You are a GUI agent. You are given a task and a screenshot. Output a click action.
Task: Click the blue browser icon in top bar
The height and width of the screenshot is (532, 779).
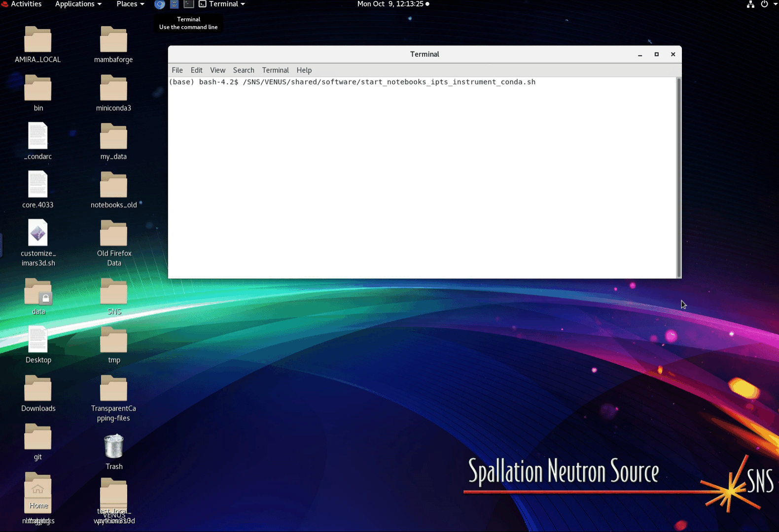[x=160, y=4]
